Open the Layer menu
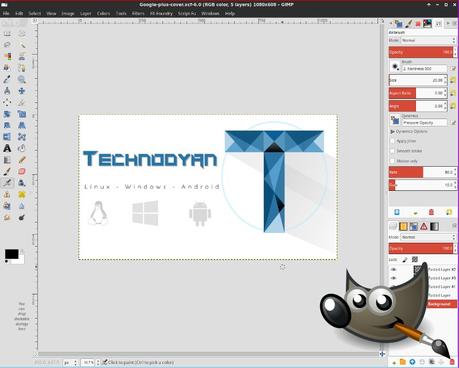The height and width of the screenshot is (368, 459). pos(86,14)
